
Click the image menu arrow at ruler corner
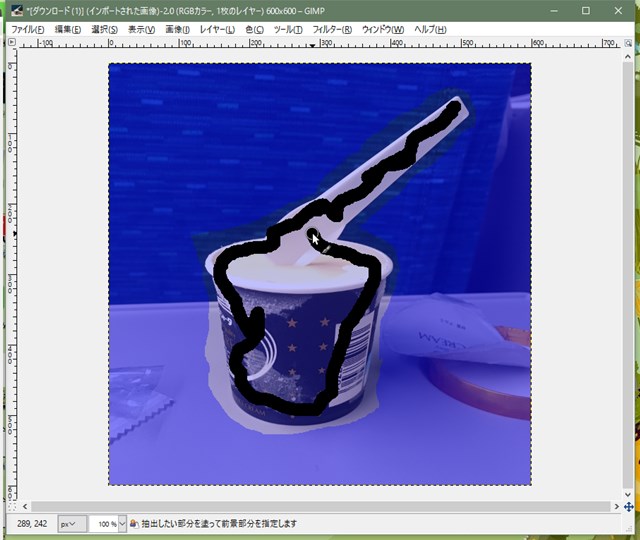point(12,43)
